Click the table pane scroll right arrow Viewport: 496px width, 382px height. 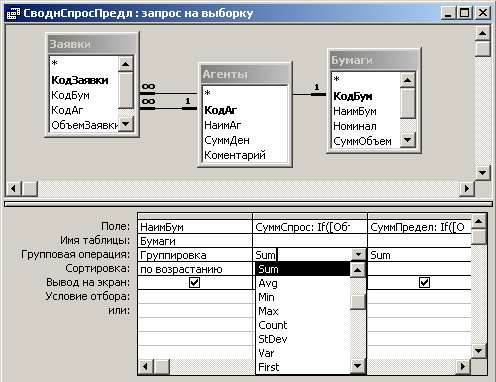tap(467, 189)
